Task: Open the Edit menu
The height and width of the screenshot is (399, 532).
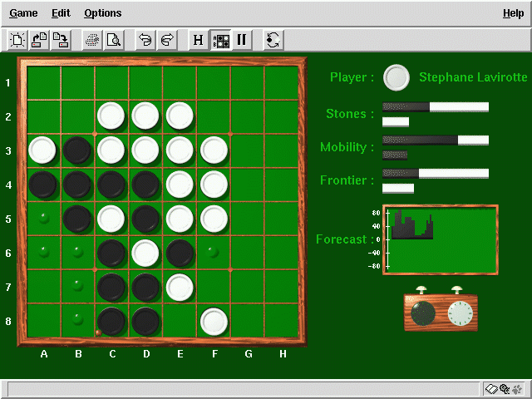Action: (x=61, y=13)
